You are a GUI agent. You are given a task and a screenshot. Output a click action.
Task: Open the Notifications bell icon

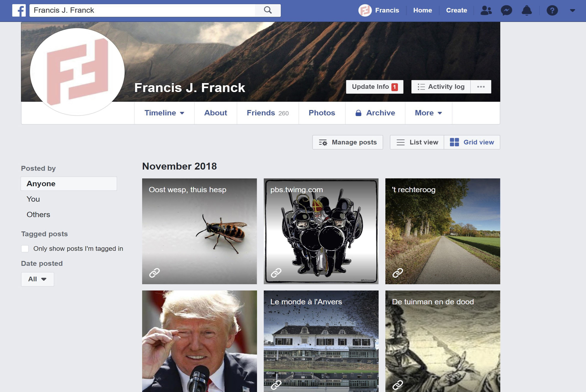pyautogui.click(x=526, y=10)
